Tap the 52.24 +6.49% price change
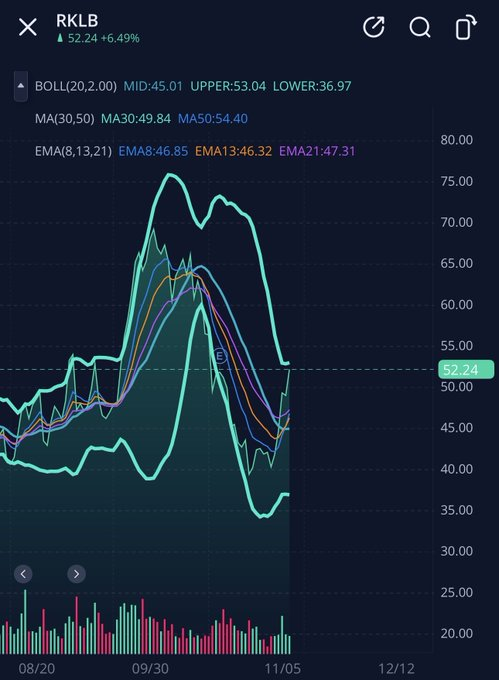Screen dimensions: 499x680 [x=98, y=38]
